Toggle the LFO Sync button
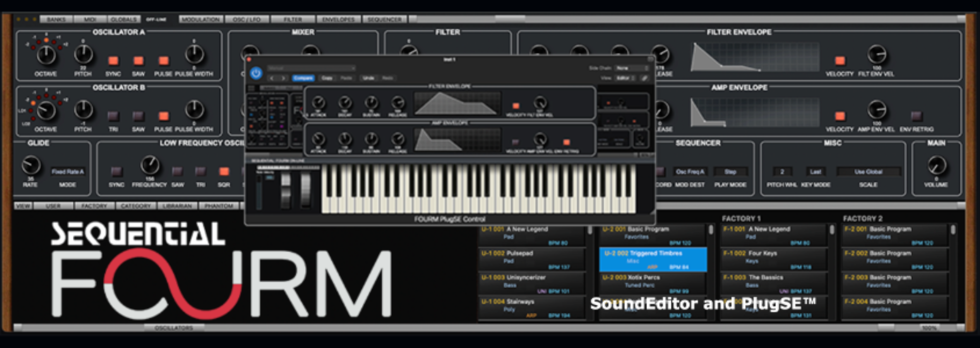Viewport: 980px width, 348px height. click(x=117, y=171)
